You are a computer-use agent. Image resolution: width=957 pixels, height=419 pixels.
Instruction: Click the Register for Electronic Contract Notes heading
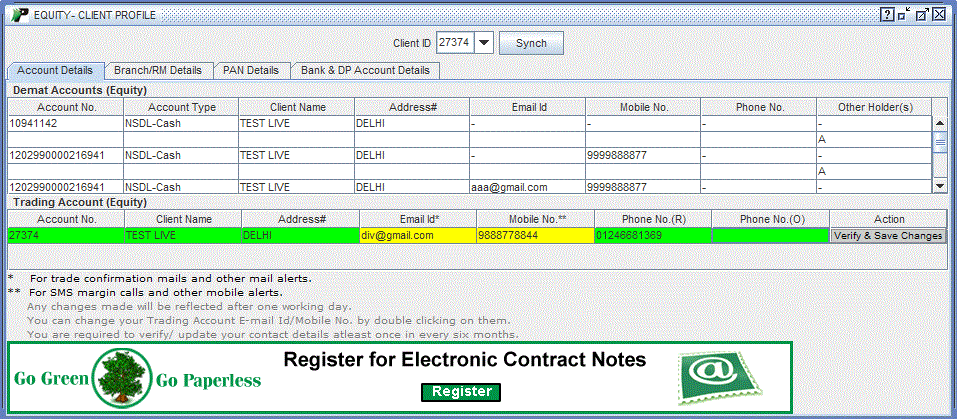[464, 360]
